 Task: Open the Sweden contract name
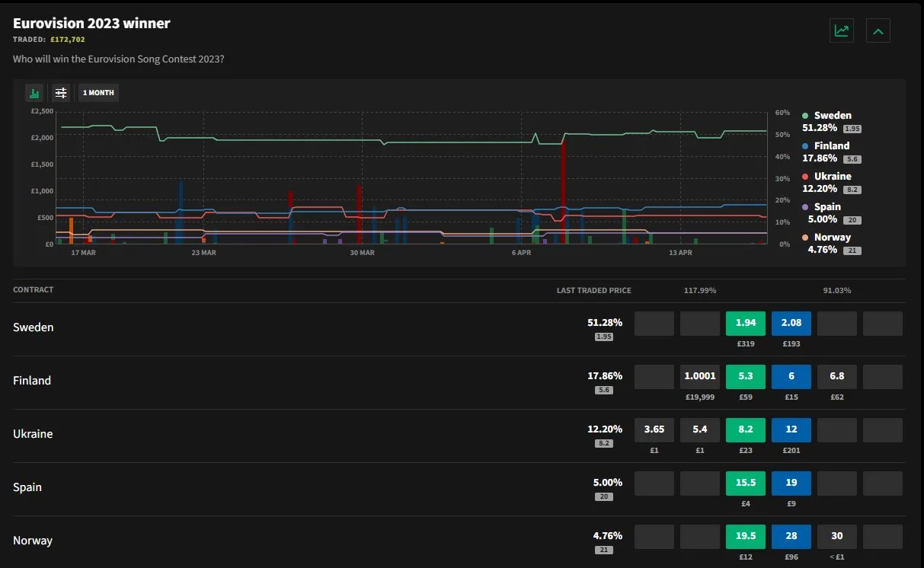pos(34,327)
